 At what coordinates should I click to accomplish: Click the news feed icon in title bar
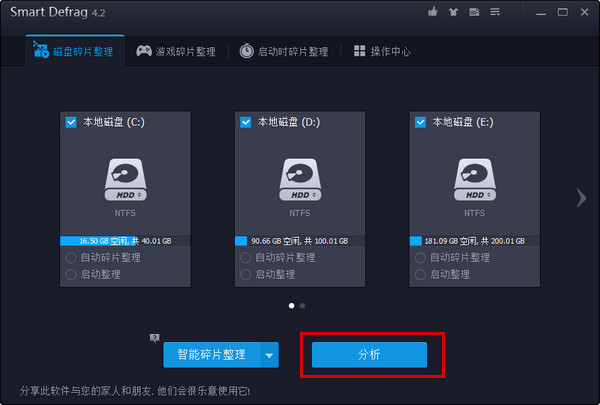point(474,12)
